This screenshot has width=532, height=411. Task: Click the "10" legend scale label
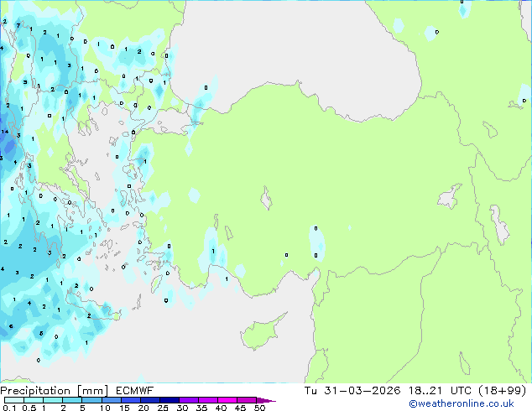click(105, 408)
